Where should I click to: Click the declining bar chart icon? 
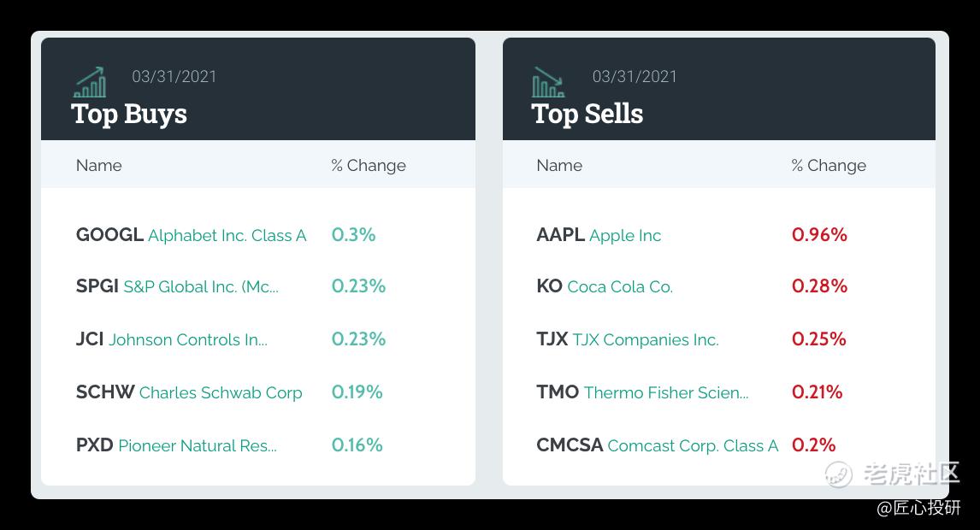pyautogui.click(x=548, y=82)
